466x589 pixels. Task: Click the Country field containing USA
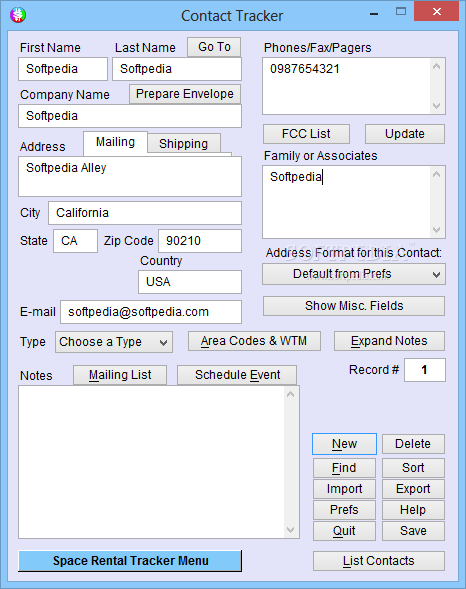click(190, 282)
